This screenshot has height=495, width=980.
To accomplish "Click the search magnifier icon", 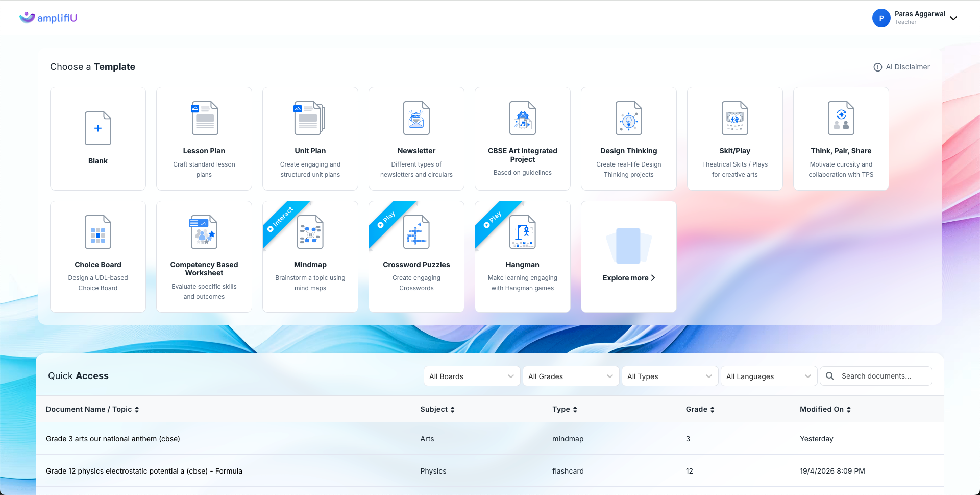I will click(830, 376).
